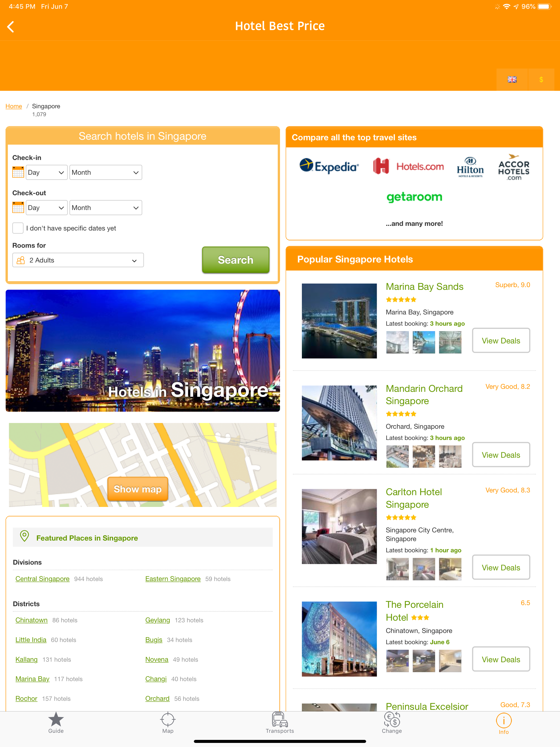
Task: Open The Porcelain Hotel title
Action: click(415, 611)
